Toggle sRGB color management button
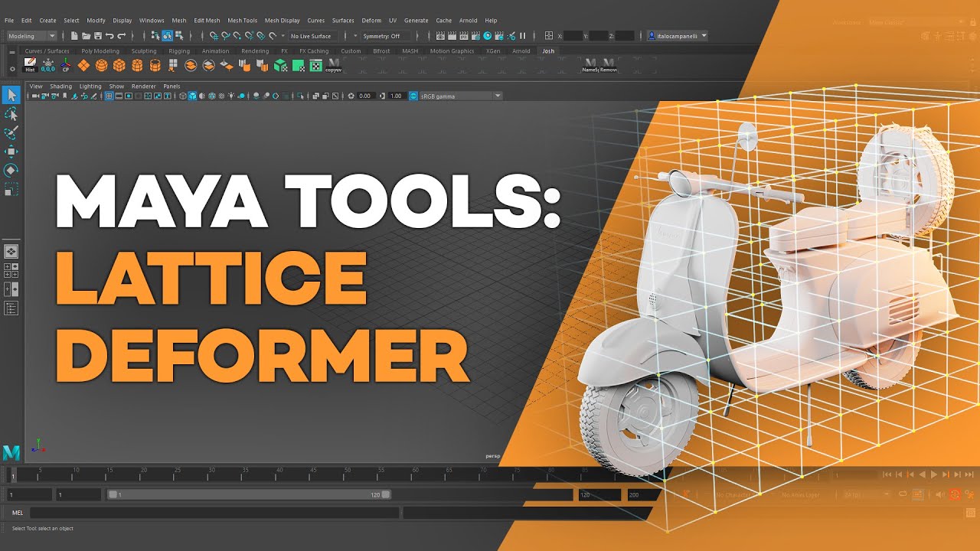The width and height of the screenshot is (980, 551). [x=413, y=96]
